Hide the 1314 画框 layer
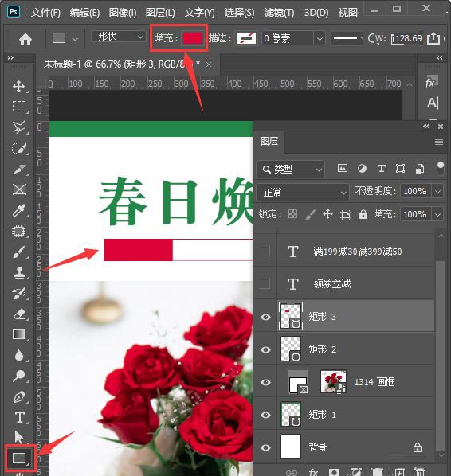 coord(265,382)
